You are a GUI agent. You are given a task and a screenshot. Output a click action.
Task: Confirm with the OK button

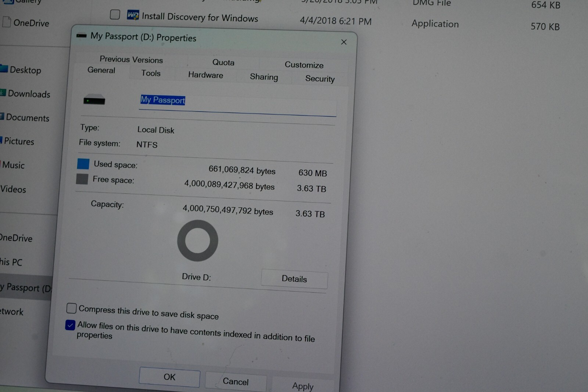click(169, 377)
